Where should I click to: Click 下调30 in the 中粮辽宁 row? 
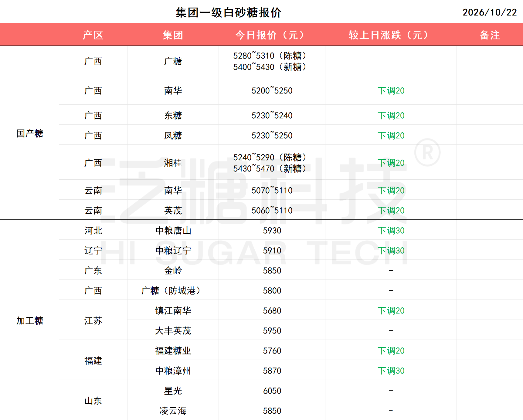click(391, 250)
